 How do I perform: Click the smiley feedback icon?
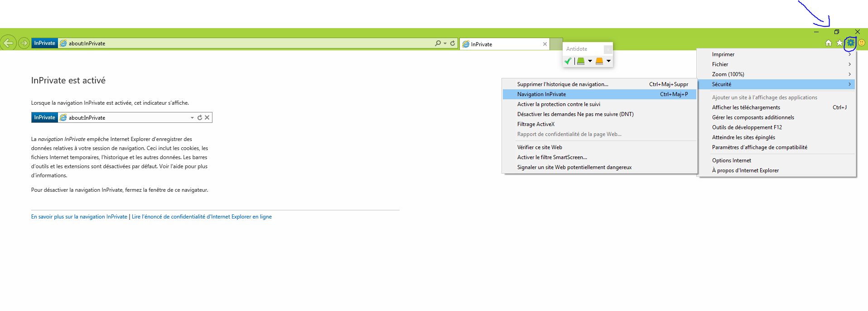pos(862,43)
